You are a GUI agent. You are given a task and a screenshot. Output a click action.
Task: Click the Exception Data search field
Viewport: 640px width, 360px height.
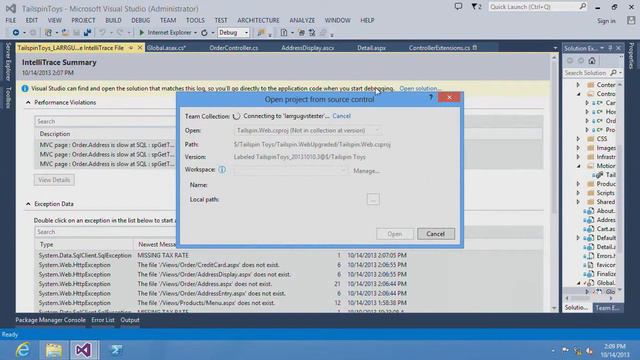point(105,232)
